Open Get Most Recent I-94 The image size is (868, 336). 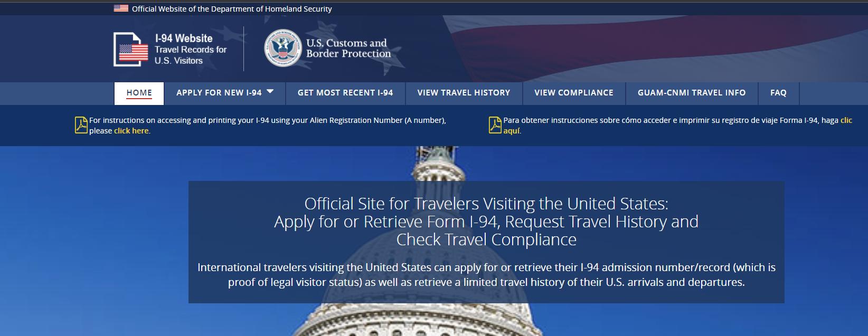[345, 93]
